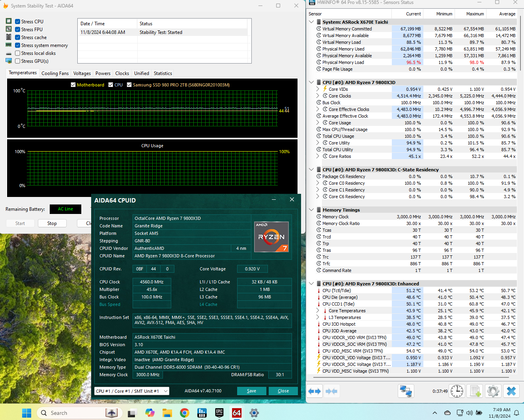Open File Explorer from the taskbar

point(167,413)
